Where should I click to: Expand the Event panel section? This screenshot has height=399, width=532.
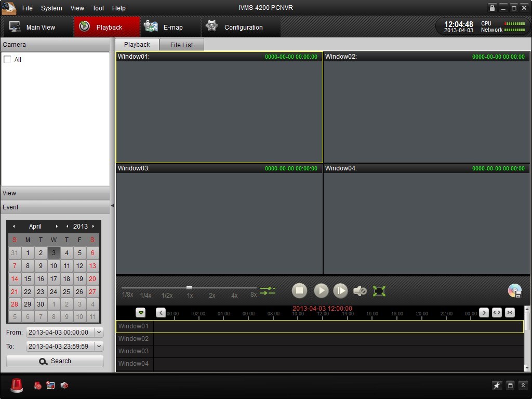55,207
